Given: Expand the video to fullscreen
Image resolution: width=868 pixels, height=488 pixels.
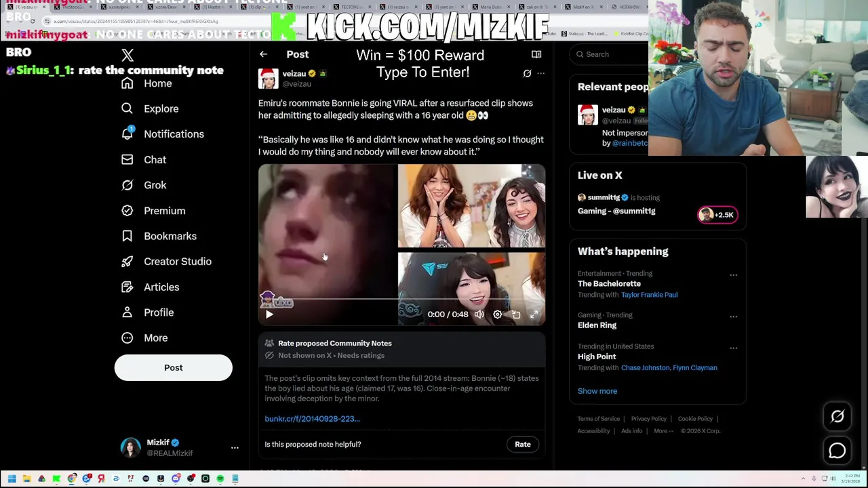Looking at the screenshot, I should pyautogui.click(x=534, y=314).
